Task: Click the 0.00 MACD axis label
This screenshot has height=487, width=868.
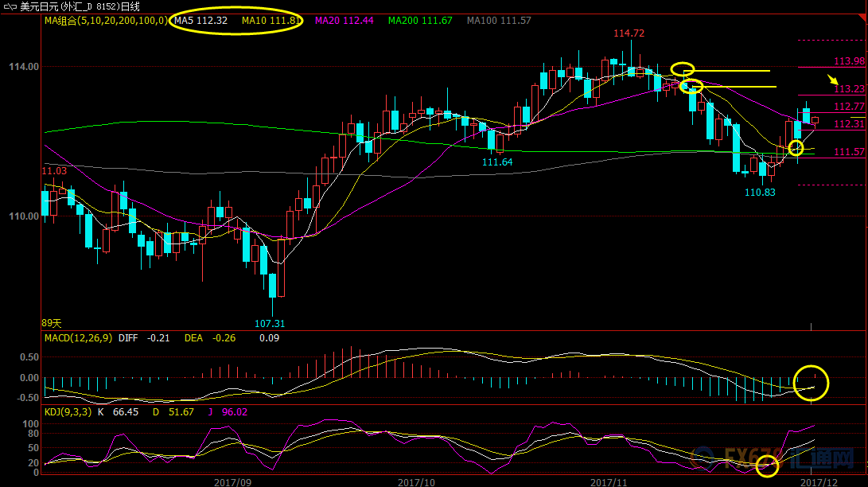Action: (29, 378)
